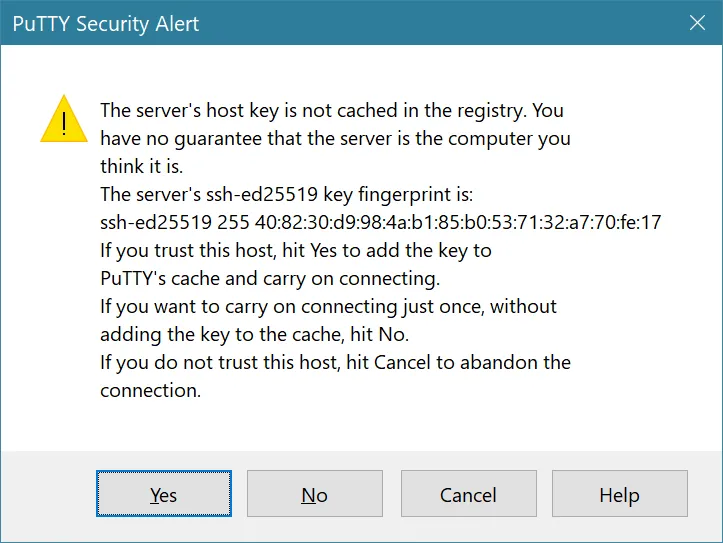The height and width of the screenshot is (543, 723).
Task: Click the line 'If you do not trust this host, hit Cancel'
Action: point(335,363)
